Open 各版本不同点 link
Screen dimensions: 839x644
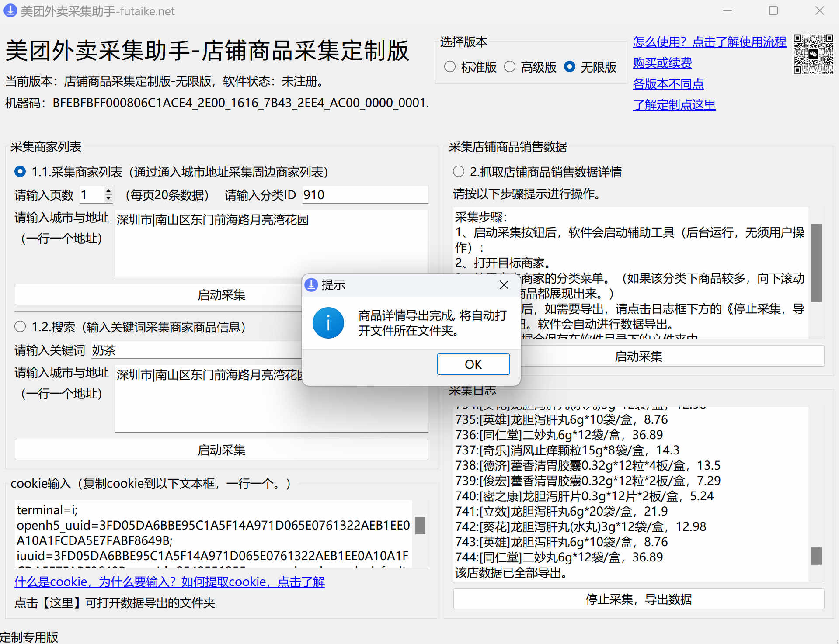coord(668,83)
